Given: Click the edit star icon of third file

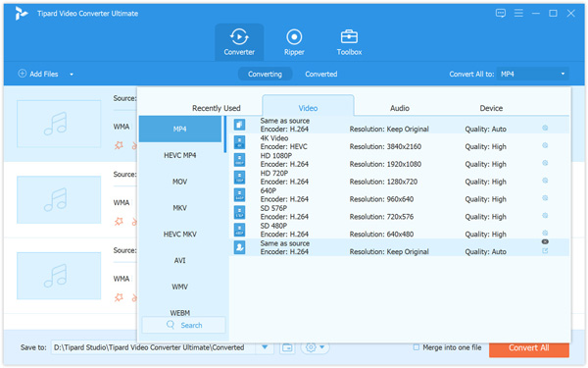Looking at the screenshot, I should 119,297.
